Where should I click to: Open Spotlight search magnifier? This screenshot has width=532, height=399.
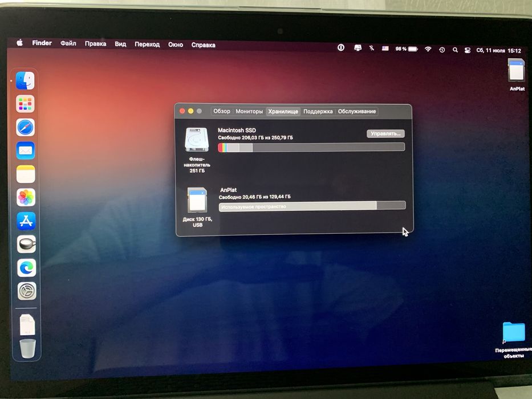pos(455,50)
